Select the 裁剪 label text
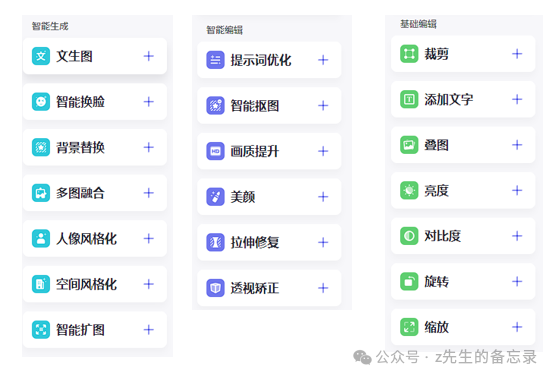This screenshot has height=379, width=555. click(x=436, y=54)
